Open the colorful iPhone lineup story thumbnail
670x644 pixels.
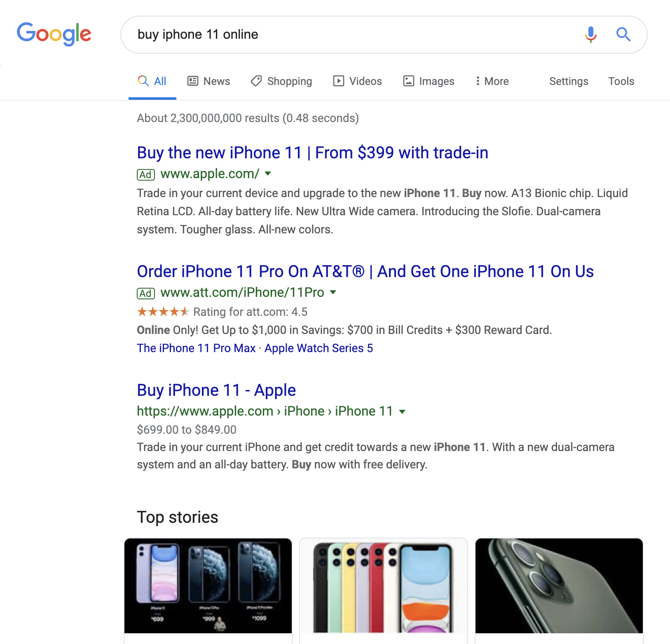(383, 588)
